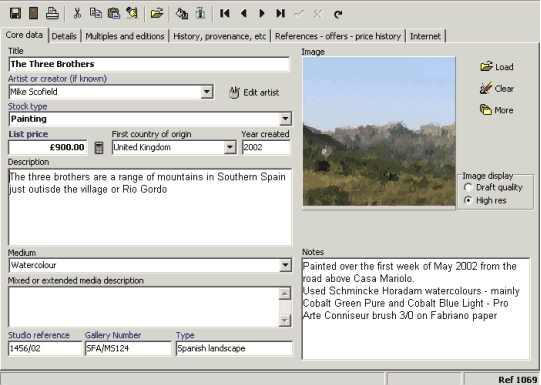
Task: Expand the Artist or creator dropdown
Action: 207,92
